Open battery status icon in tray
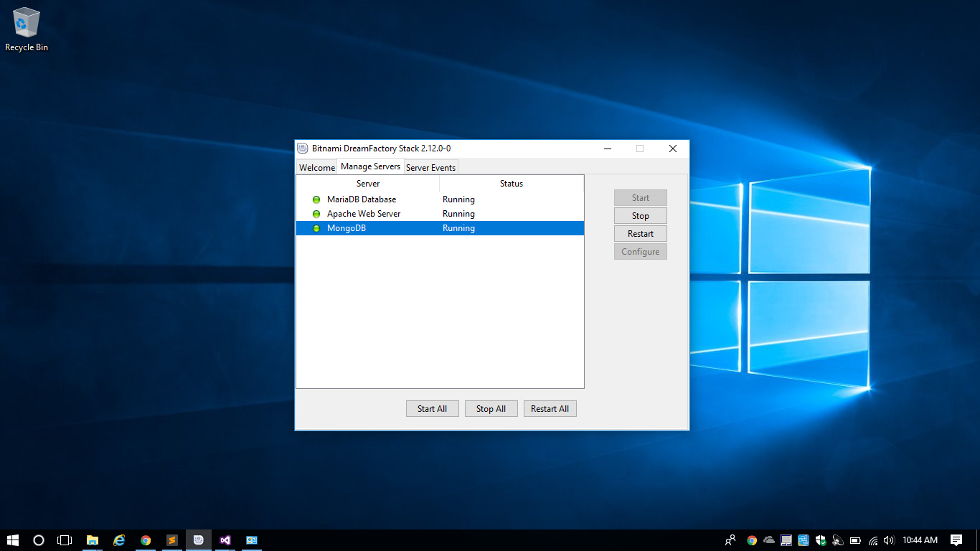The height and width of the screenshot is (551, 980). 855,540
